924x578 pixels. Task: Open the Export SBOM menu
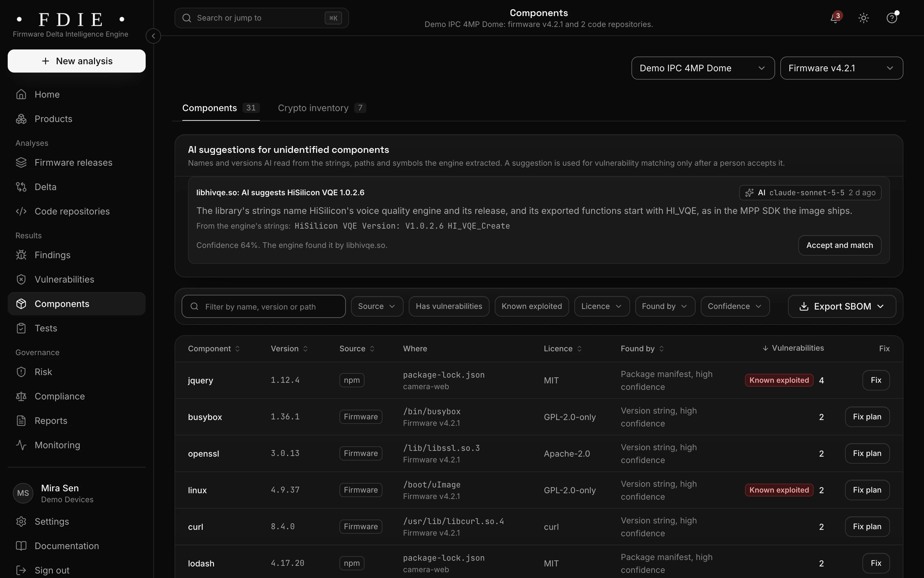pyautogui.click(x=842, y=306)
